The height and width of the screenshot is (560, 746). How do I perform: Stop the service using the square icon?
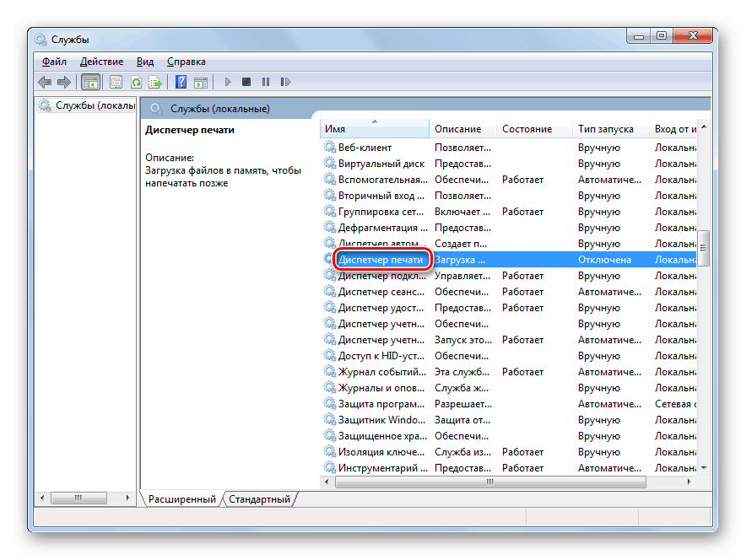tap(247, 82)
